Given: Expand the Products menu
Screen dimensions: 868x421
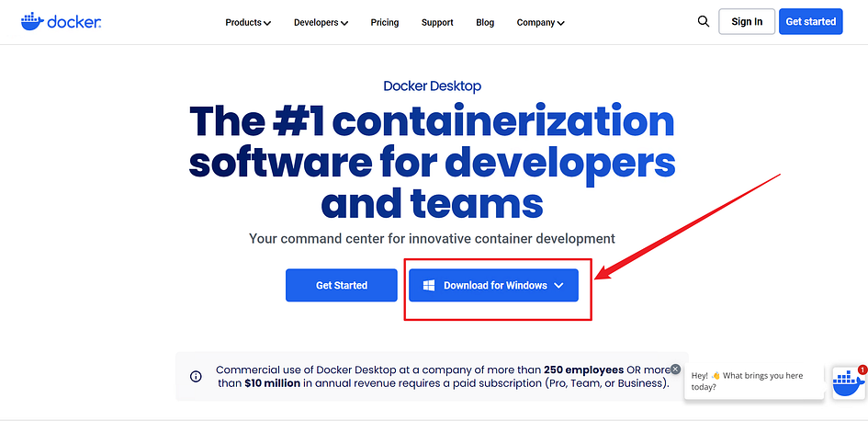Looking at the screenshot, I should 247,23.
